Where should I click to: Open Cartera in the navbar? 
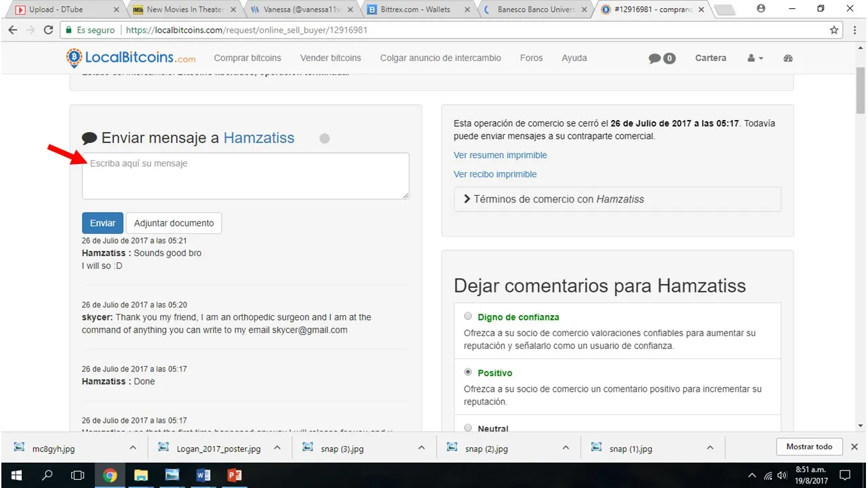(x=711, y=58)
